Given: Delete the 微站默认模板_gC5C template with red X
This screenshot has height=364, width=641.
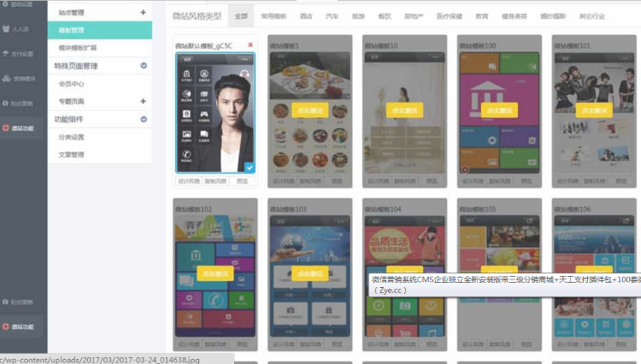Looking at the screenshot, I should coord(250,45).
